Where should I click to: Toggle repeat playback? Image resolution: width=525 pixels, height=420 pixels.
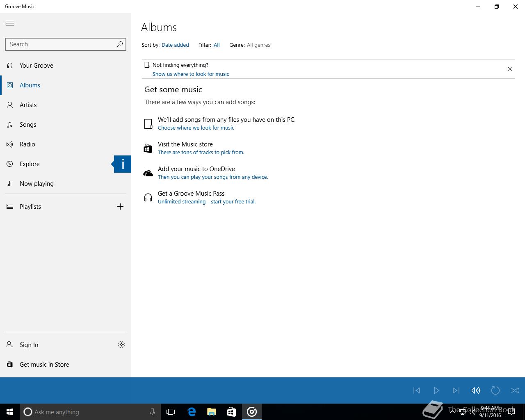(x=495, y=390)
